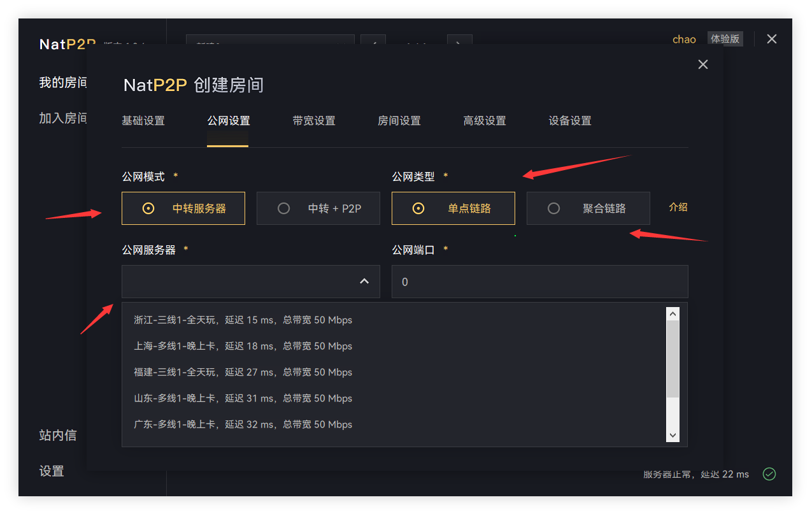This screenshot has height=516, width=812.
Task: Pick the 福建-三线1-全天玩 server
Action: 243,372
